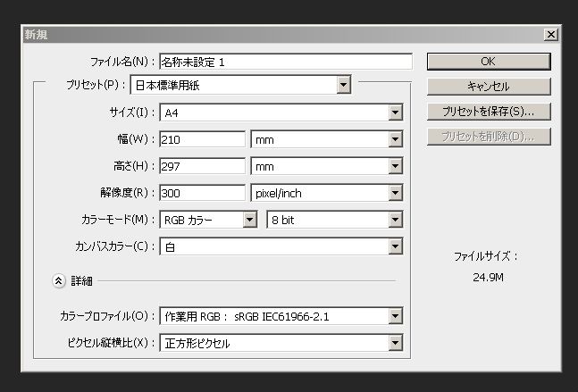Click the 幅(W) label

(x=136, y=139)
